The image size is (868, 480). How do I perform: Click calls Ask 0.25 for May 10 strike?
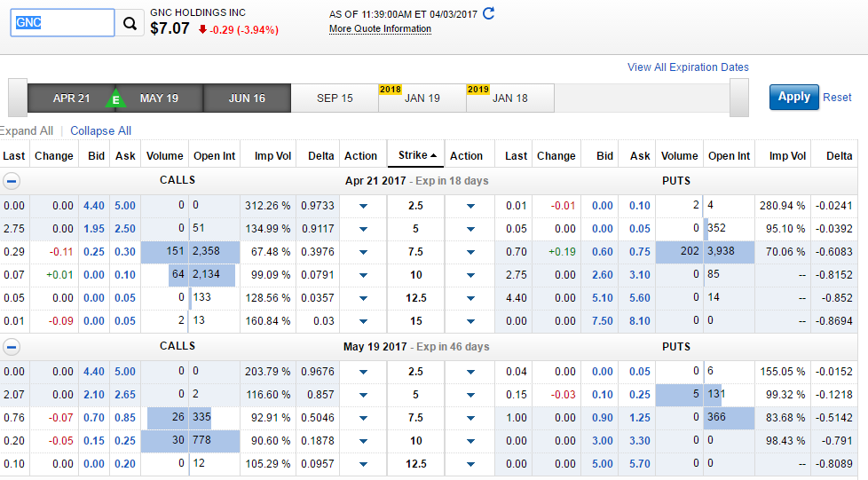(125, 441)
